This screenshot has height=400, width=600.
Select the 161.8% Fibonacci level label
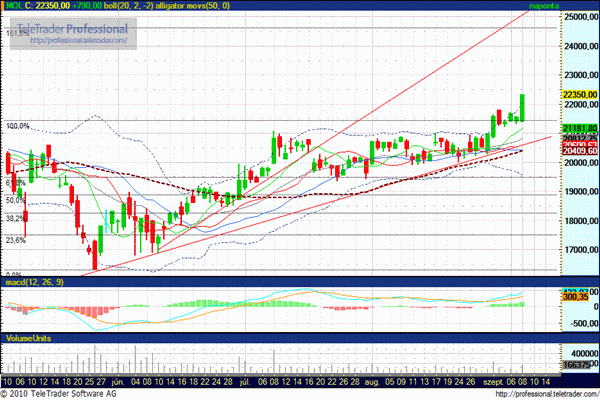(17, 33)
